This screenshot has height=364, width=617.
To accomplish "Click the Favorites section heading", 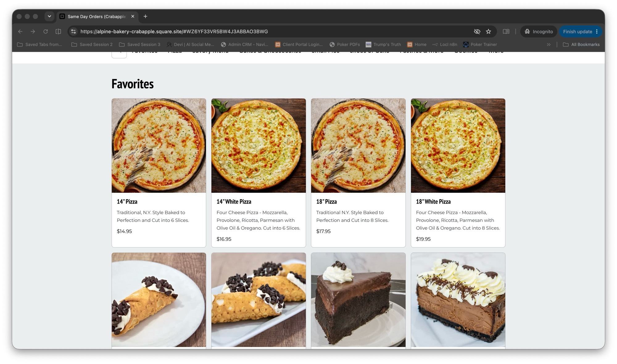I will point(133,84).
